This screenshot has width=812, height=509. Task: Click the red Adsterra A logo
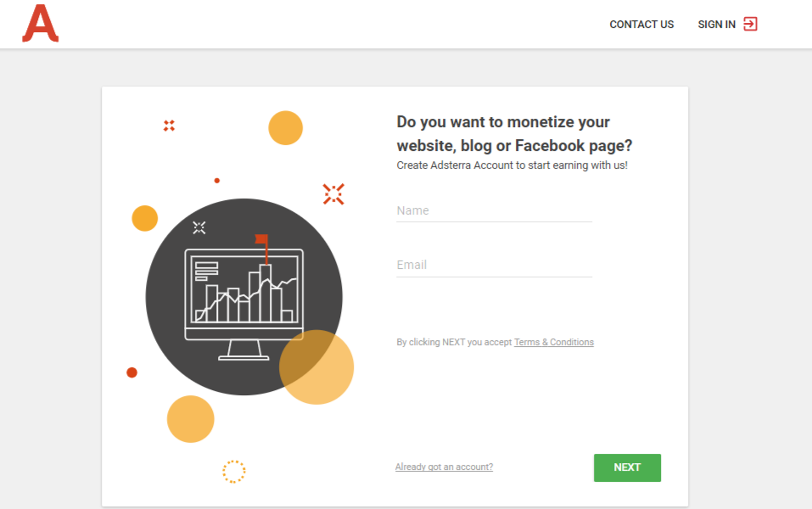click(41, 23)
